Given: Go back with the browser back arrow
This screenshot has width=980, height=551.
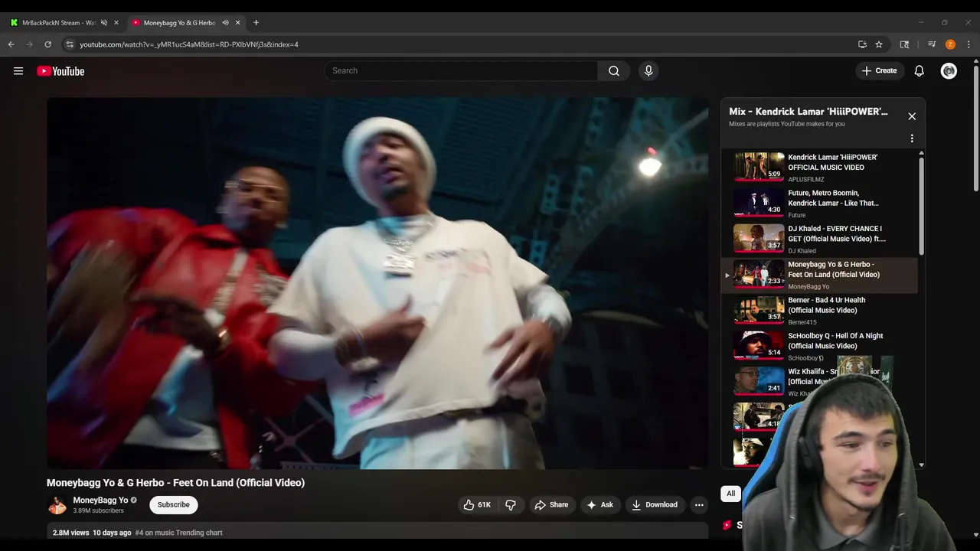Looking at the screenshot, I should coord(11,44).
